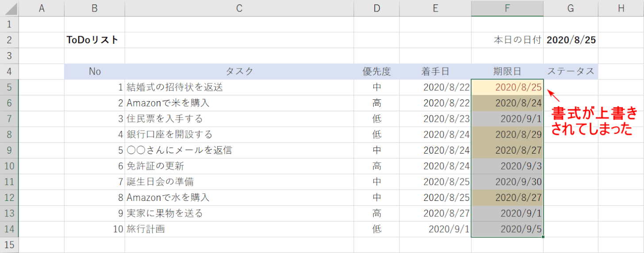Click the 本日の日付 label cell
The height and width of the screenshot is (253, 644).
(x=508, y=40)
